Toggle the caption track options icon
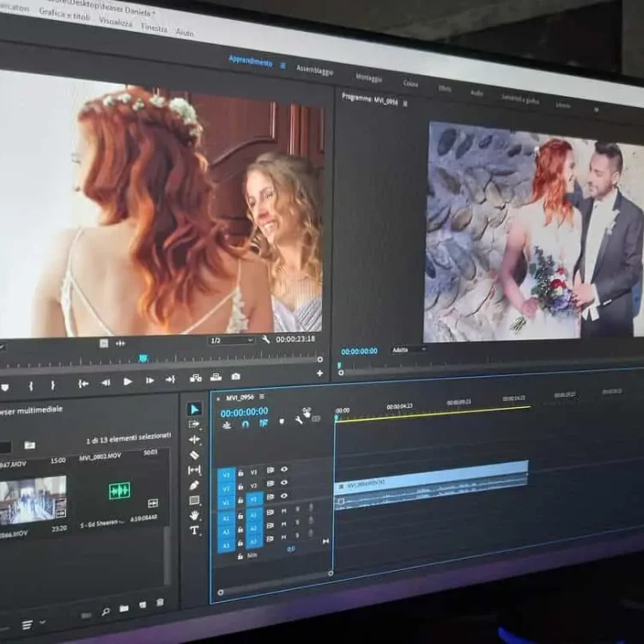The image size is (644, 644). (x=315, y=418)
